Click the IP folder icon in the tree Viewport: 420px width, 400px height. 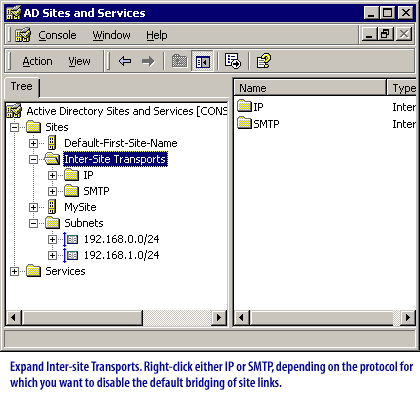coord(71,175)
